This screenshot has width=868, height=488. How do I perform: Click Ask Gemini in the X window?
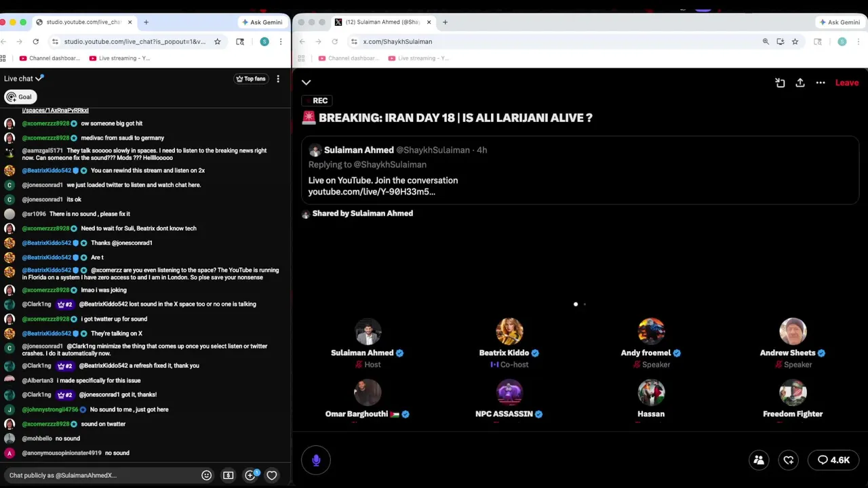(x=840, y=22)
